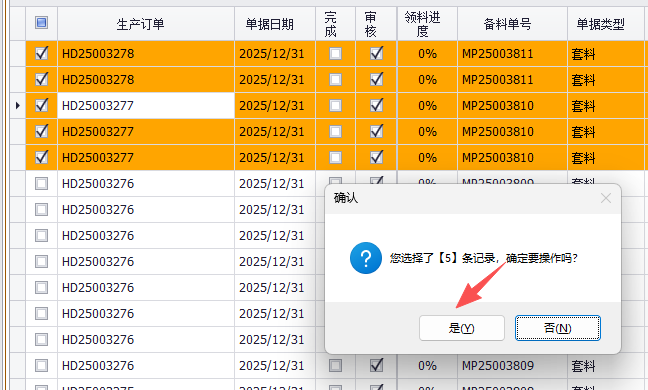
Task: Close the 确认 dialog with X
Action: point(606,198)
